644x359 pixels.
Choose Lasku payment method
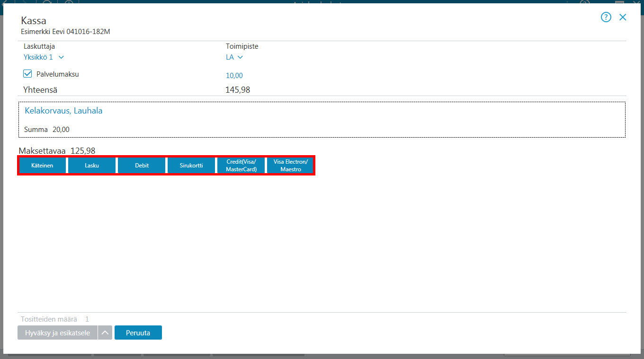(92, 166)
